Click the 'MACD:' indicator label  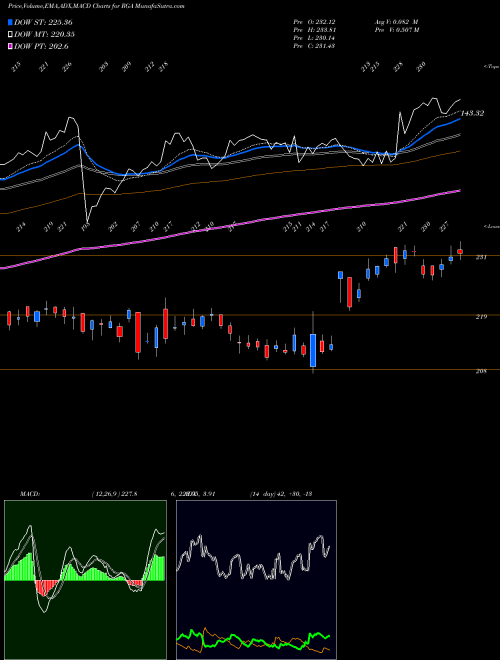pos(29,494)
